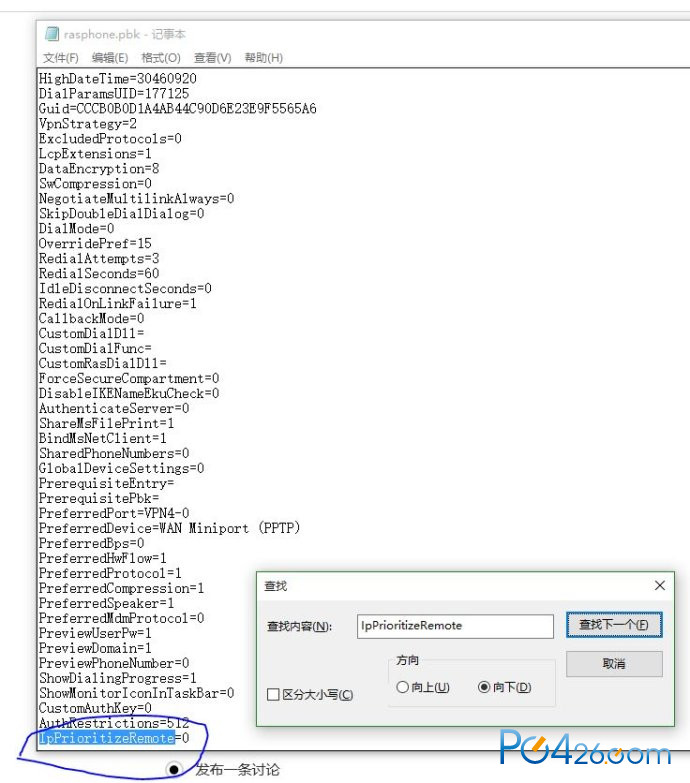Viewport: 690px width, 783px height.
Task: Click the PrerequisitePbk= line
Action: [x=99, y=498]
